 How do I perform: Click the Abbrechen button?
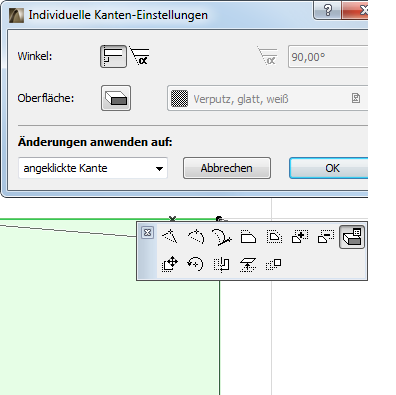(x=227, y=168)
